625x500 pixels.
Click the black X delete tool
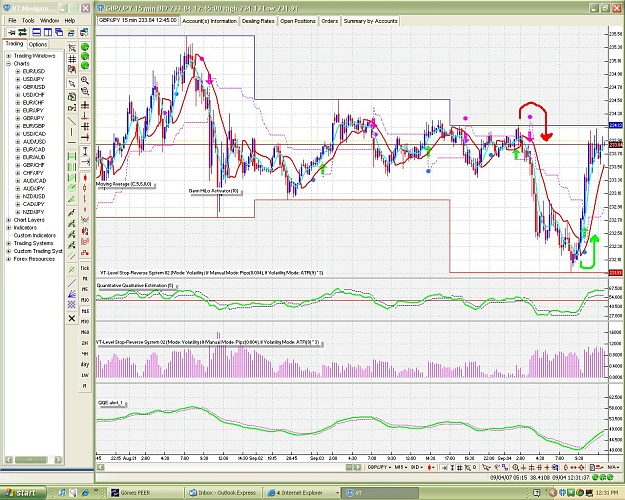point(72,318)
